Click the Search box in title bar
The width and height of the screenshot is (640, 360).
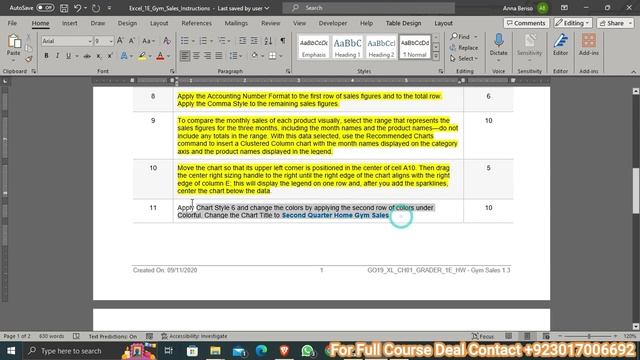coord(369,8)
